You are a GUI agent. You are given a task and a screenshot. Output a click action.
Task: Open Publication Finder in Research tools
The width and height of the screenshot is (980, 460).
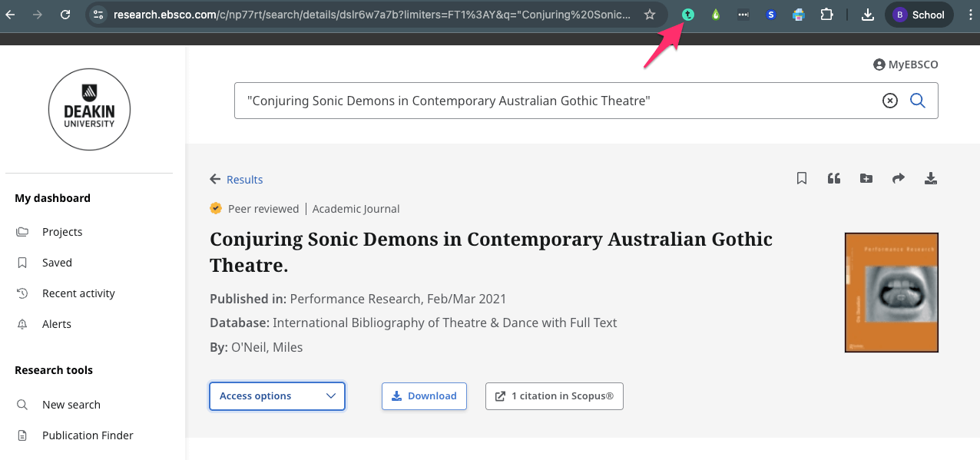(88, 435)
